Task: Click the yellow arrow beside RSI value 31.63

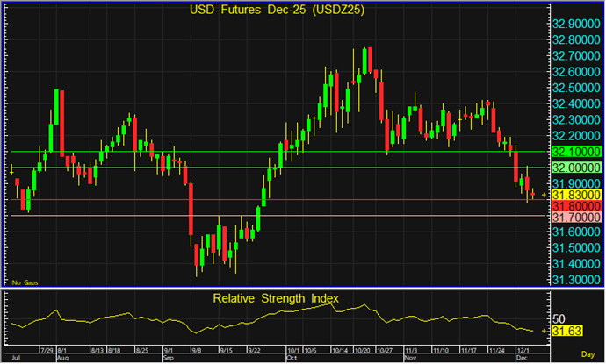Action: pyautogui.click(x=546, y=332)
